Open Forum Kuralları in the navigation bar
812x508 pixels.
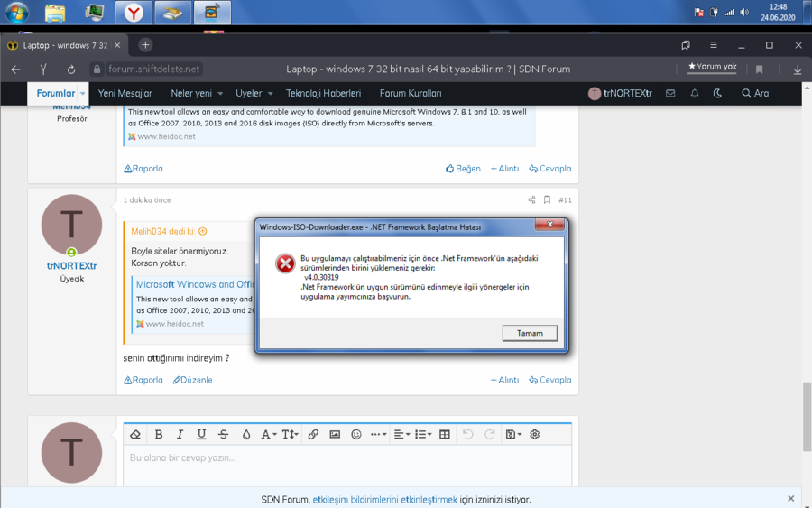pos(411,93)
